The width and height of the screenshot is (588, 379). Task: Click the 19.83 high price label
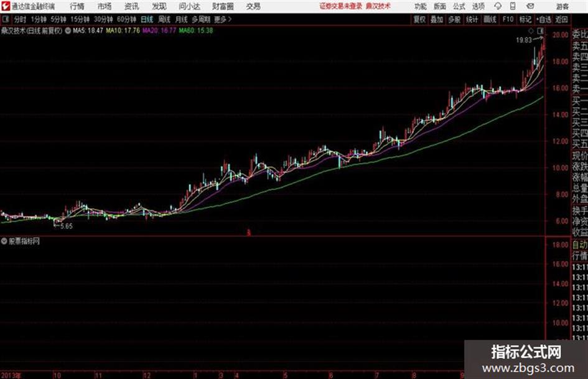click(523, 40)
